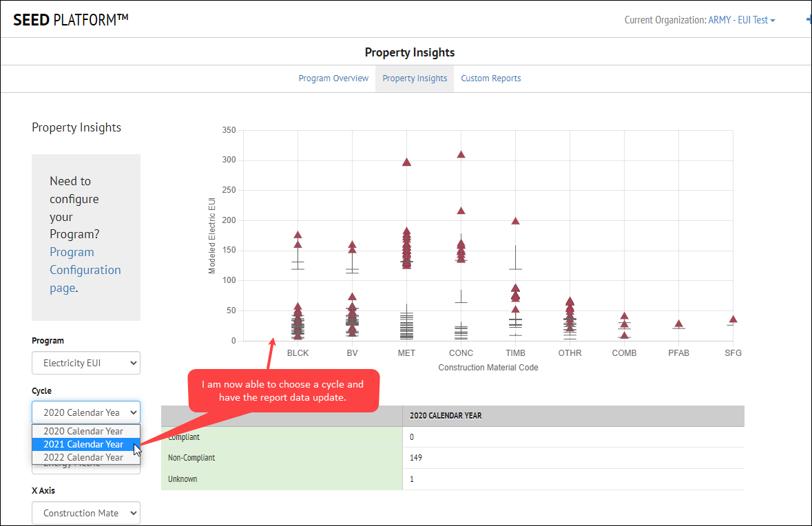Screen dimensions: 812x526
Task: Select the 2021 Calendar Year cycle option
Action: (85, 444)
